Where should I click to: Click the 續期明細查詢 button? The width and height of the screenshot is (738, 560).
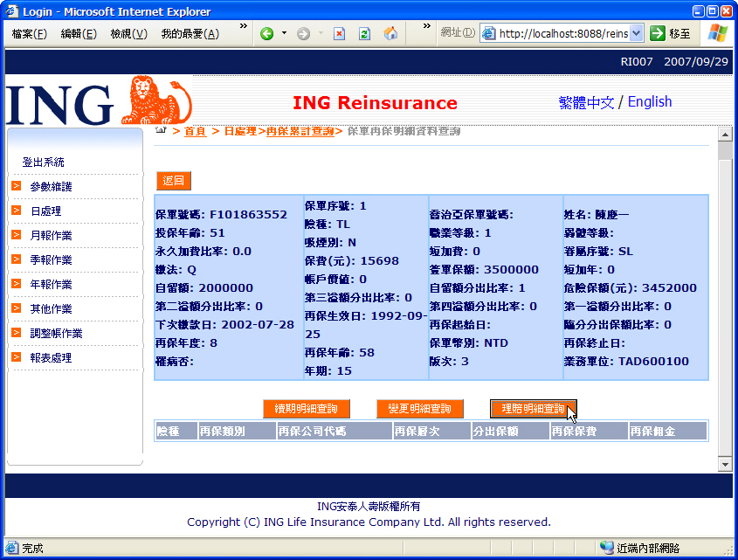307,409
